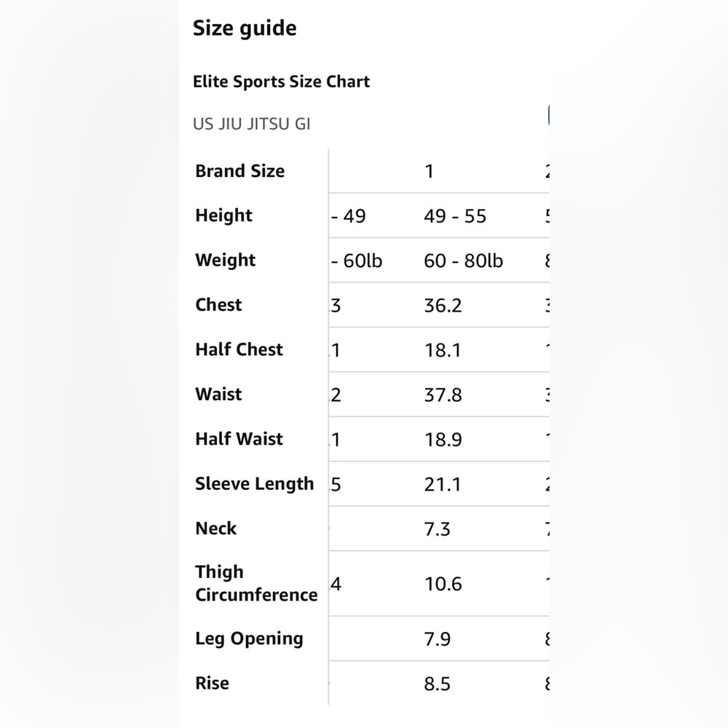The image size is (728, 728).
Task: Click the Waist value 37.8
Action: pyautogui.click(x=443, y=395)
